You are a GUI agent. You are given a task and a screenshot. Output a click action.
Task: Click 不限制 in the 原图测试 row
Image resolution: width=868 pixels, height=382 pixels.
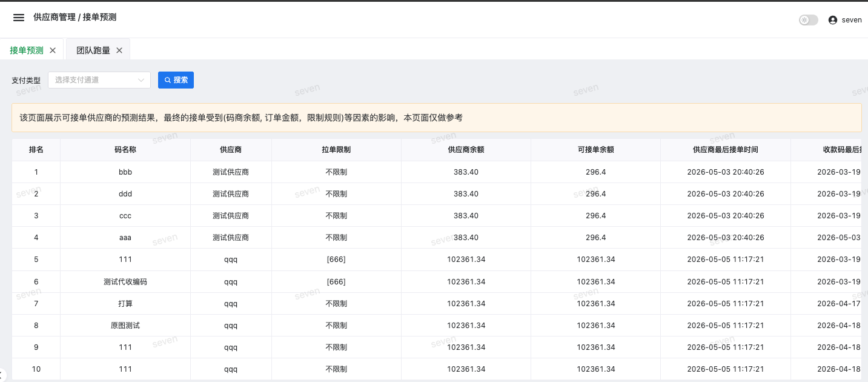click(x=336, y=326)
